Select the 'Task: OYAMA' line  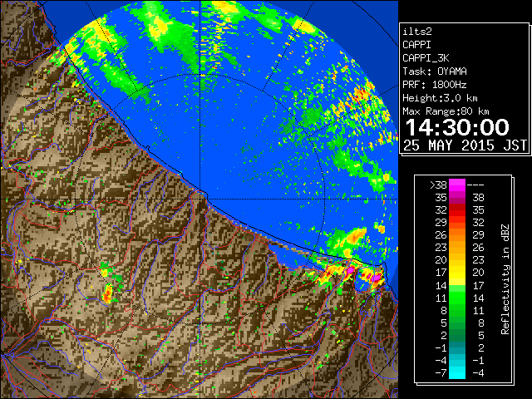435,71
